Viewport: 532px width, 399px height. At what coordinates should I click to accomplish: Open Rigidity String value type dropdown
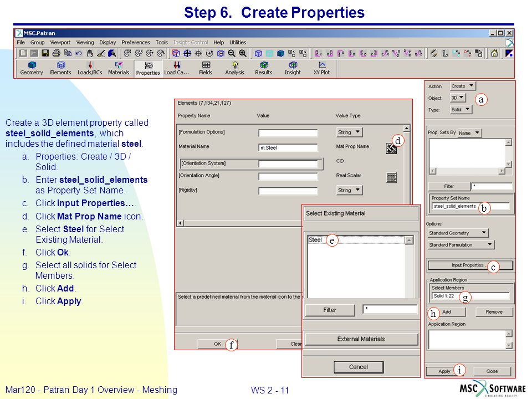tap(349, 190)
